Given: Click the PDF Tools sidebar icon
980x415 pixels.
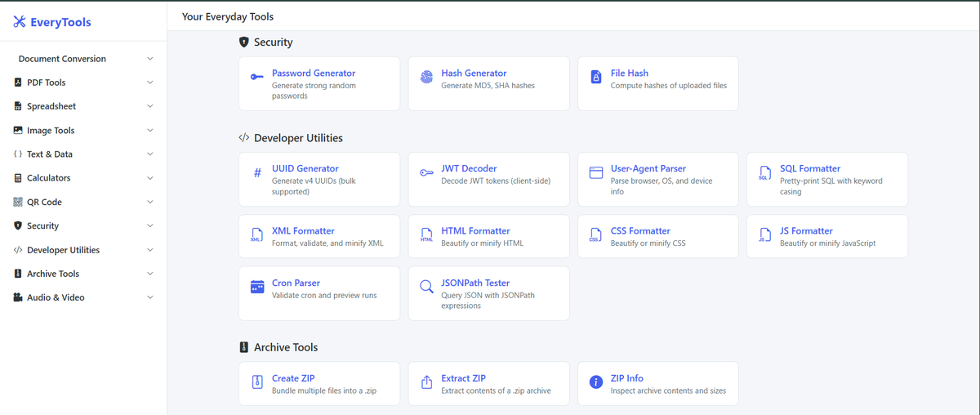Looking at the screenshot, I should [x=18, y=83].
